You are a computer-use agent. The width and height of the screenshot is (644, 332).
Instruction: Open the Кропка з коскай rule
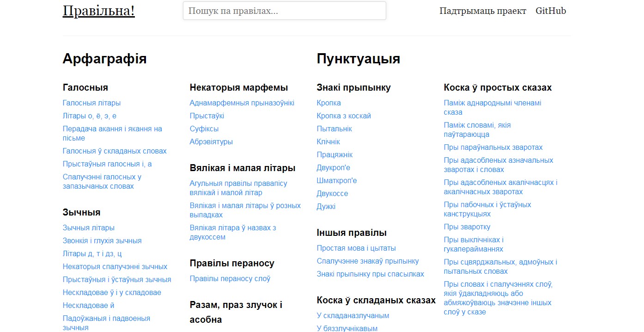click(343, 116)
